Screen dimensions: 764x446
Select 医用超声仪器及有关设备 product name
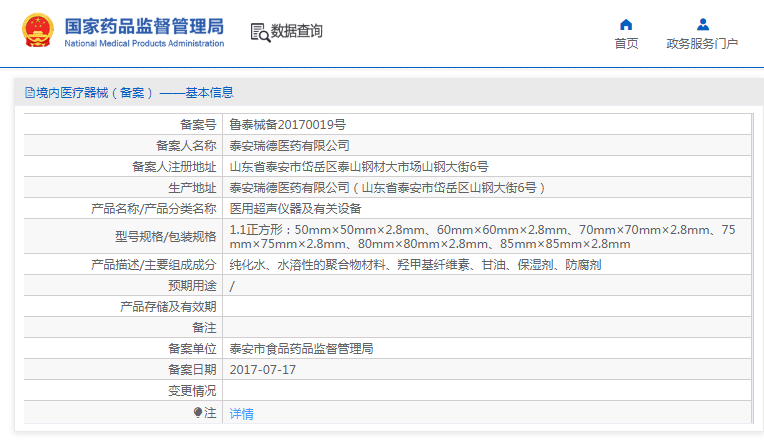(x=295, y=209)
